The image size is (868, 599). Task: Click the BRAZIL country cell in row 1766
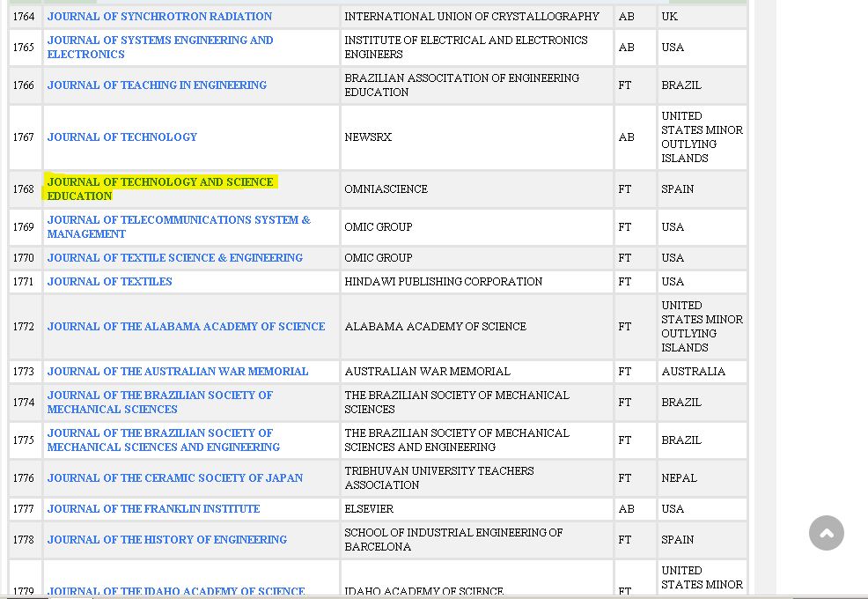pyautogui.click(x=702, y=85)
